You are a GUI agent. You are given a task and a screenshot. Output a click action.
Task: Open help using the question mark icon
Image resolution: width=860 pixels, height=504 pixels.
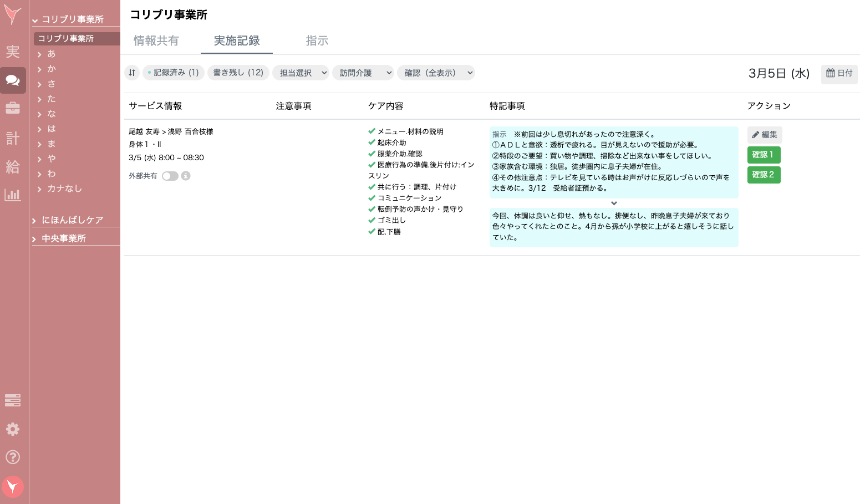[13, 457]
